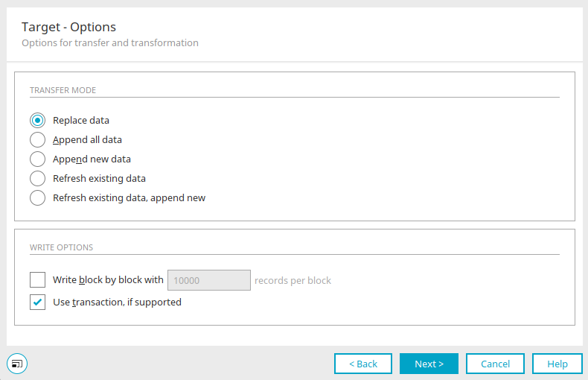This screenshot has height=380, width=588.
Task: Enable the Write block by block checkbox
Action: click(37, 279)
